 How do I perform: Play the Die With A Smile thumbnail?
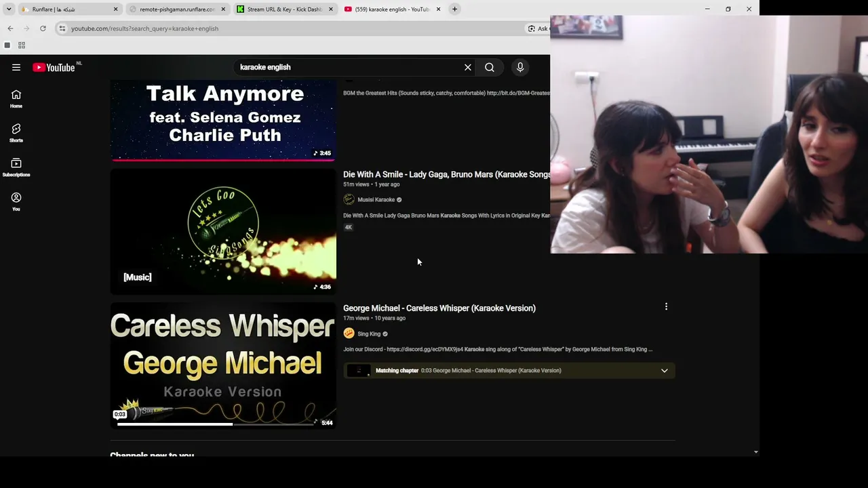(x=223, y=232)
